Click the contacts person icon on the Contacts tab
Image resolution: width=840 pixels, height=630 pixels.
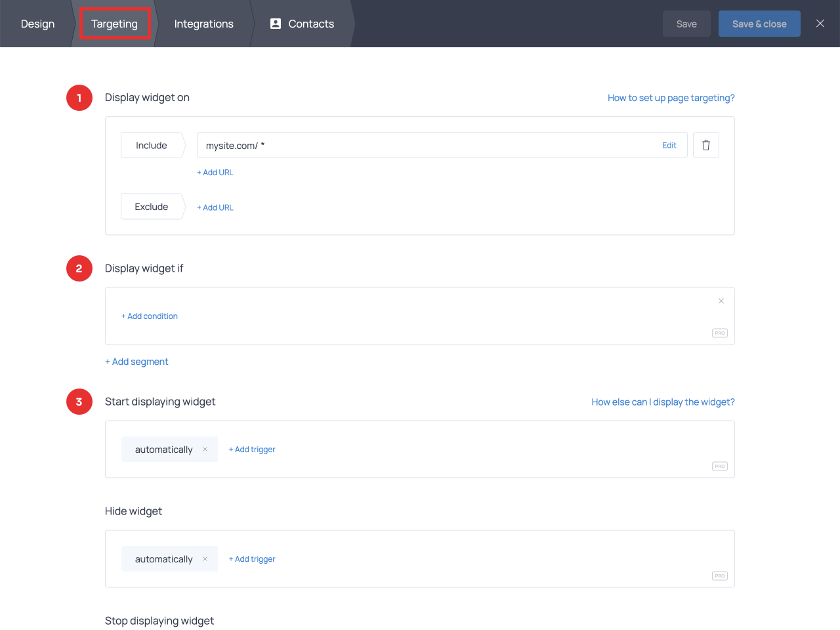pos(275,24)
